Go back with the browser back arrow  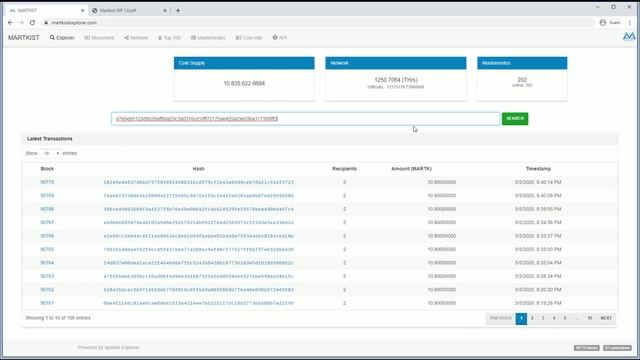[11, 23]
